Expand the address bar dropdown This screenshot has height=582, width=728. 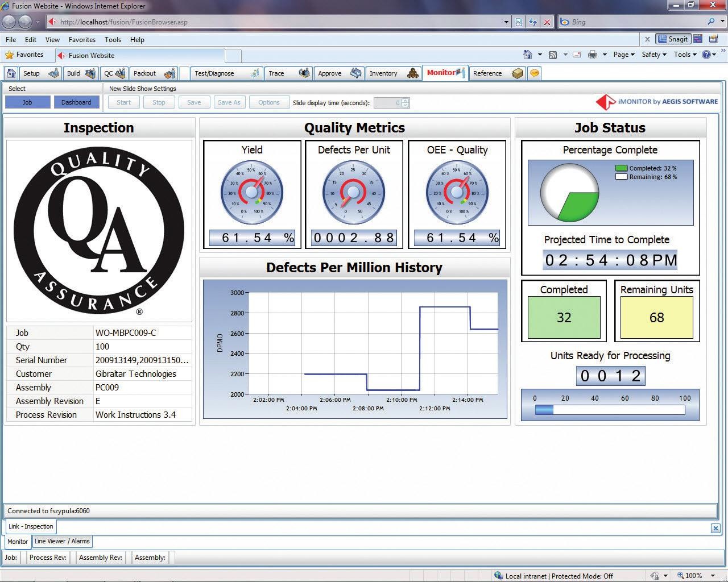click(506, 22)
